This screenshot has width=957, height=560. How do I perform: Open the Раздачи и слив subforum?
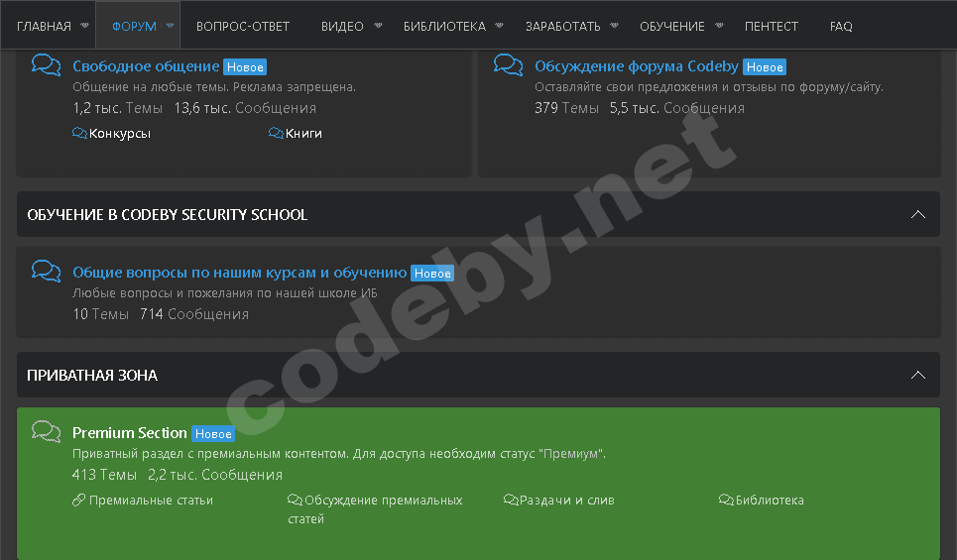coord(567,501)
